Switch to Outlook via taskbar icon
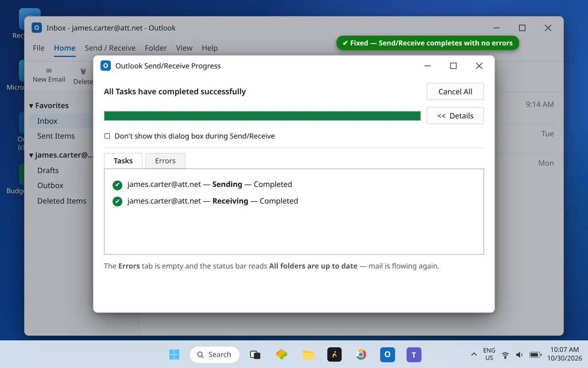Image resolution: width=588 pixels, height=368 pixels. [x=388, y=354]
